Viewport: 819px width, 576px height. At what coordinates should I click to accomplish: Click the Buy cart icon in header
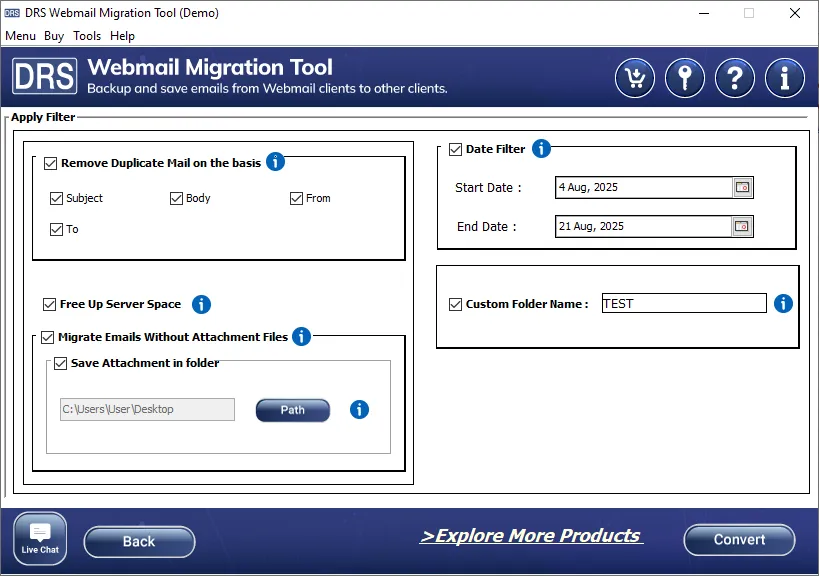pyautogui.click(x=635, y=78)
